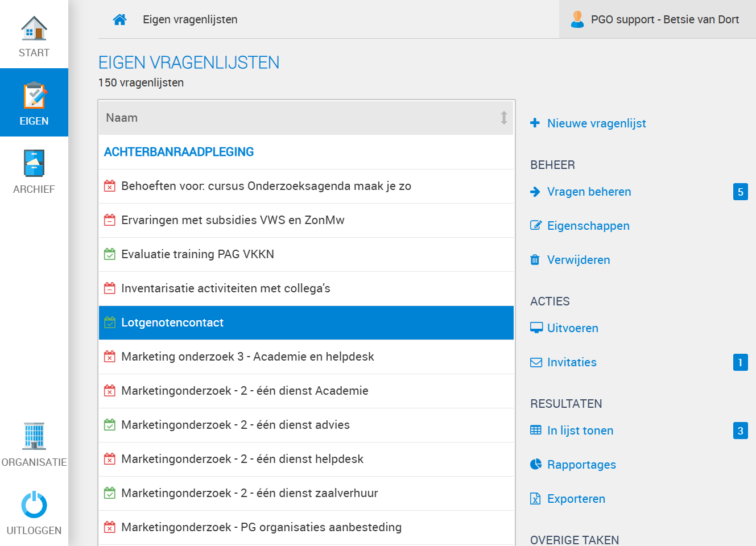Click the trash icon for Verwijderen
756x546 pixels.
click(x=535, y=260)
